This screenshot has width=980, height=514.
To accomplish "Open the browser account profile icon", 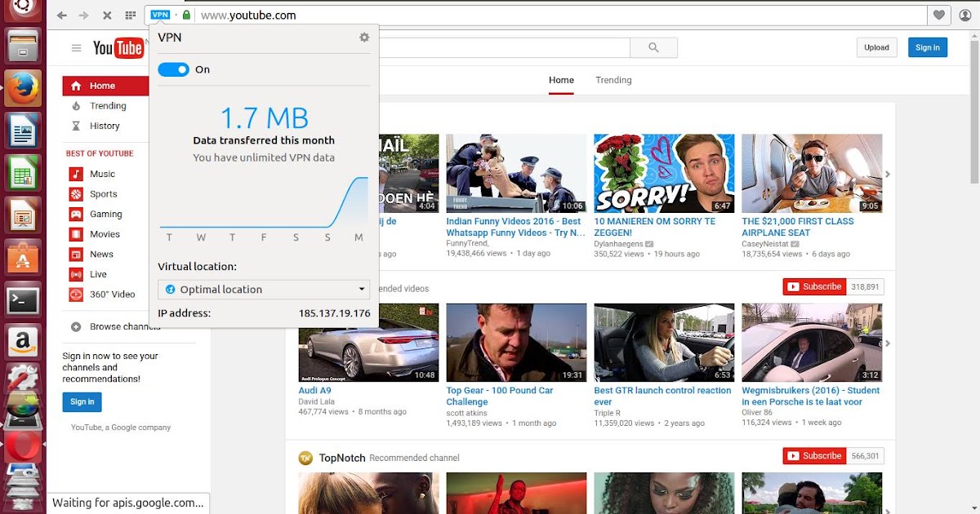I will (x=965, y=15).
